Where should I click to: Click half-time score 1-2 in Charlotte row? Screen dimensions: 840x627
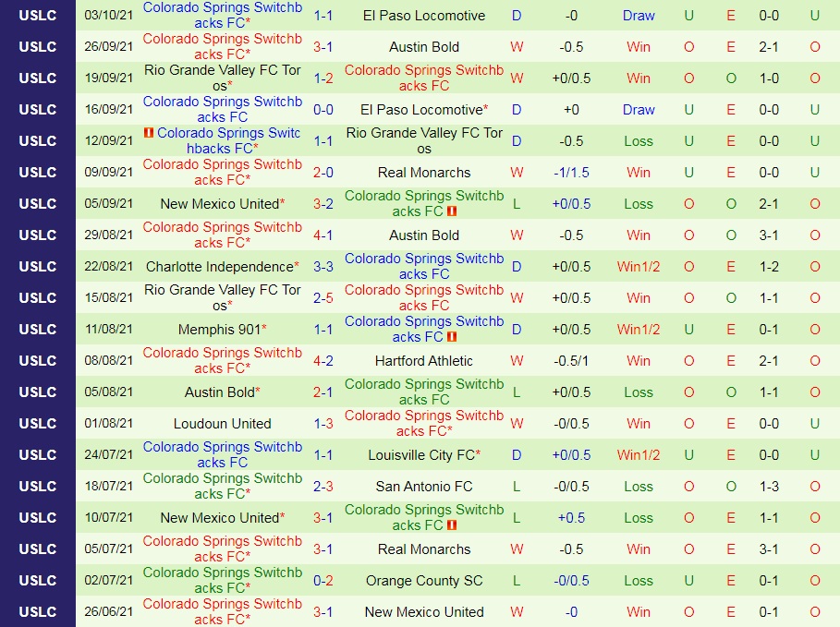coord(769,267)
